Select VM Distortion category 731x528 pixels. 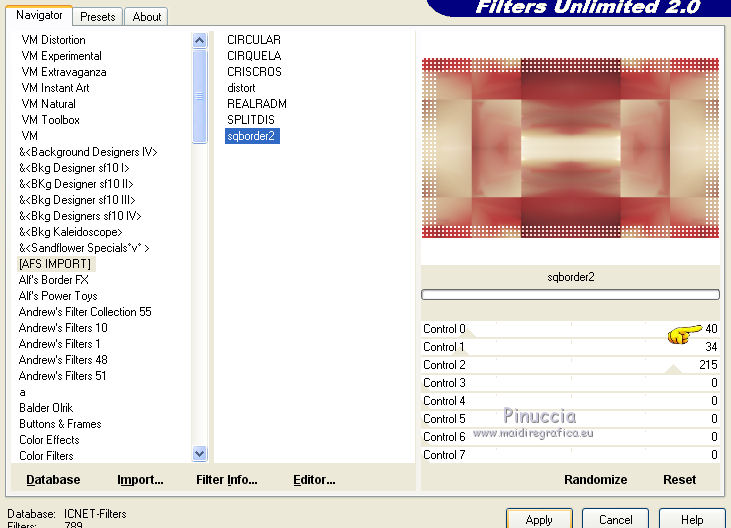point(53,40)
